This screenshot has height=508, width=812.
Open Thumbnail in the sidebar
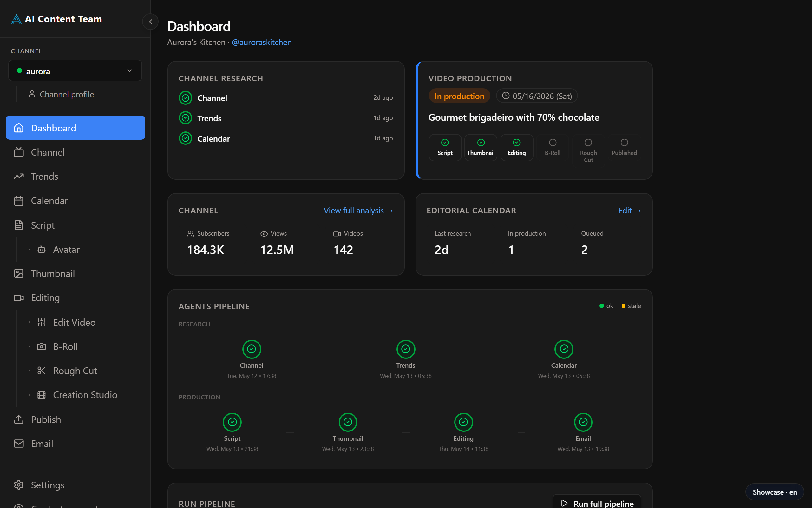(x=75, y=273)
